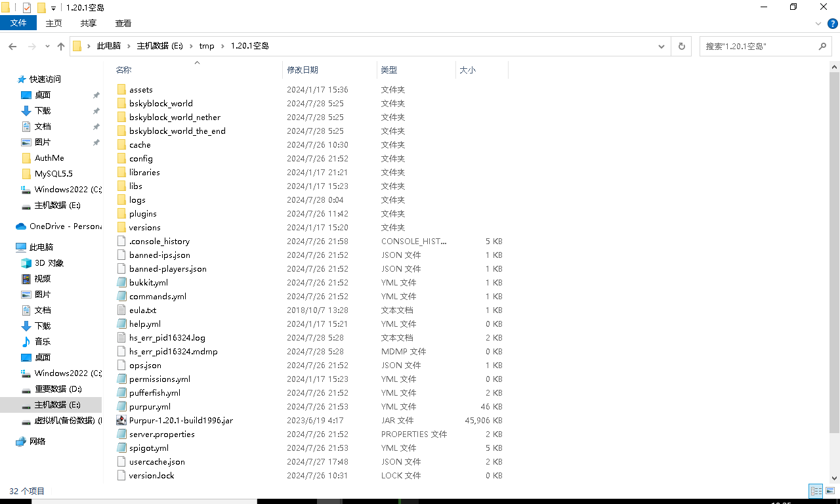
Task: Click the vertical scrollbar of file list
Action: pos(835,262)
